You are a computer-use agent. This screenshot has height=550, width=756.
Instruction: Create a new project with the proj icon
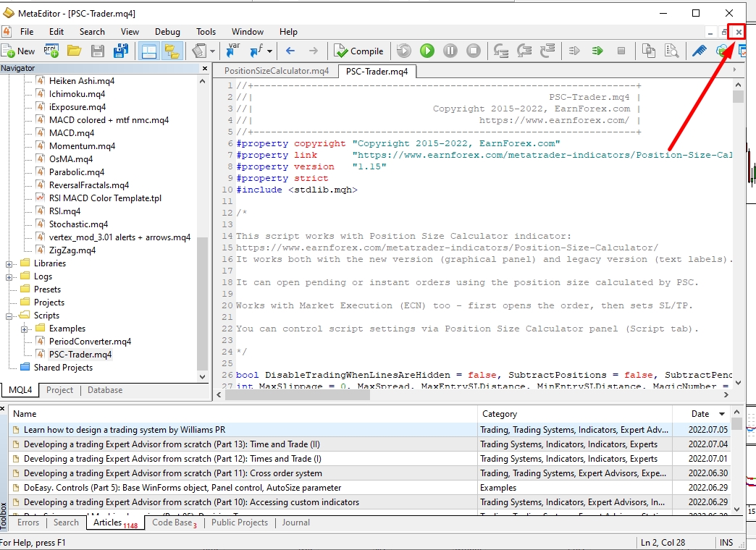pos(51,51)
